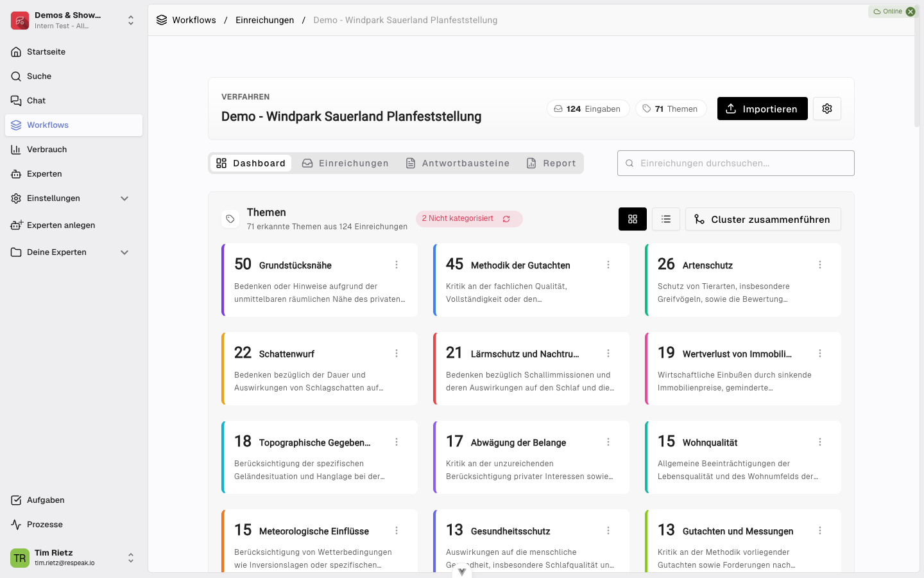The image size is (924, 578).
Task: Click Cluster zusammenführen button
Action: (763, 219)
